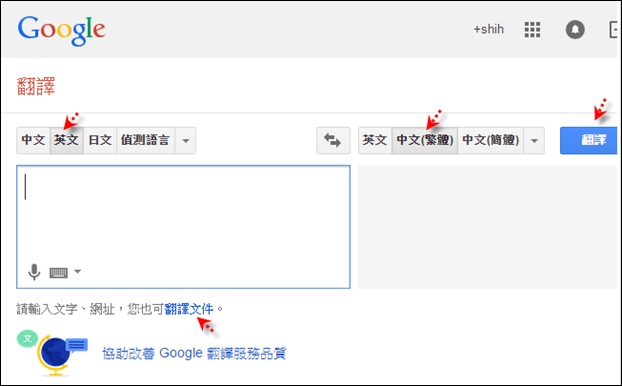Open the Google apps grid

coord(532,29)
